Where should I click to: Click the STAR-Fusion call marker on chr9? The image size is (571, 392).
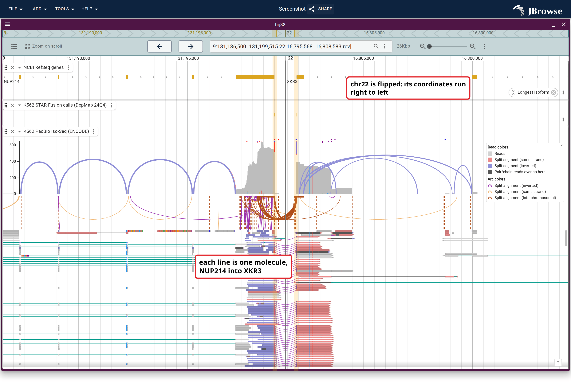[275, 114]
